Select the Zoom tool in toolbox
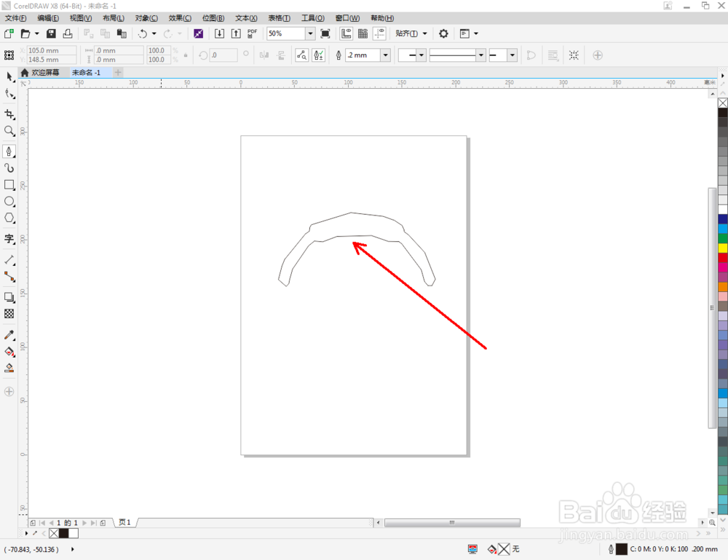The width and height of the screenshot is (728, 560). (x=9, y=131)
